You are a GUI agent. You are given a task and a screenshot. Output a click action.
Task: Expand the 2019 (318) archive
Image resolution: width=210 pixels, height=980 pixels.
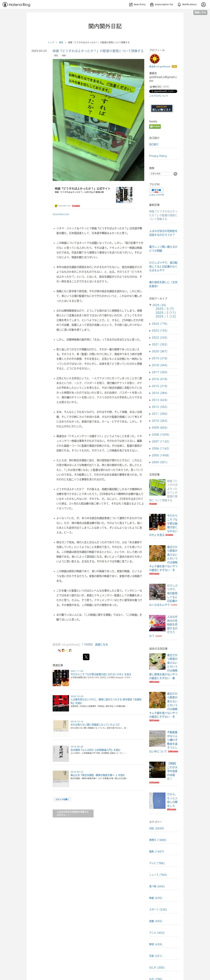(150, 358)
